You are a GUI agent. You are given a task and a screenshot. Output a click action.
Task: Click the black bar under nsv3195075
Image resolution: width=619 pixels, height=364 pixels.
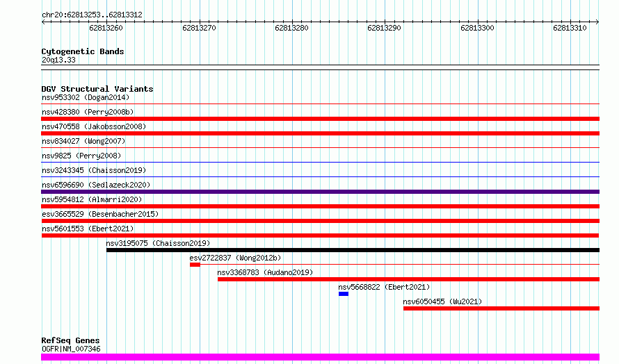[x=353, y=250]
